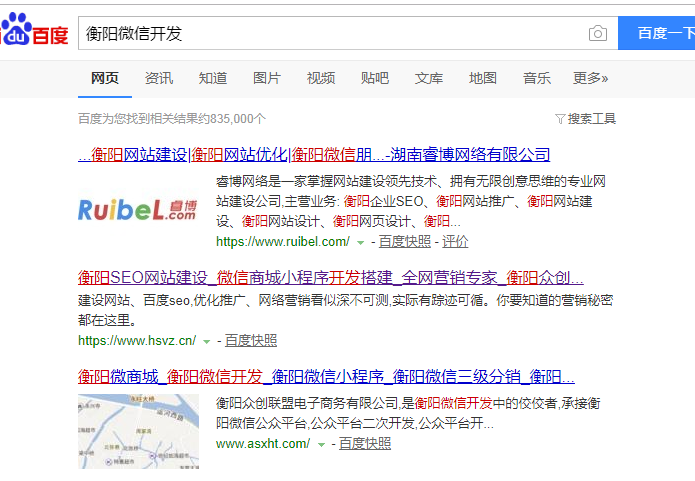Click the Baidu logo
This screenshot has height=481, width=695.
tap(35, 33)
